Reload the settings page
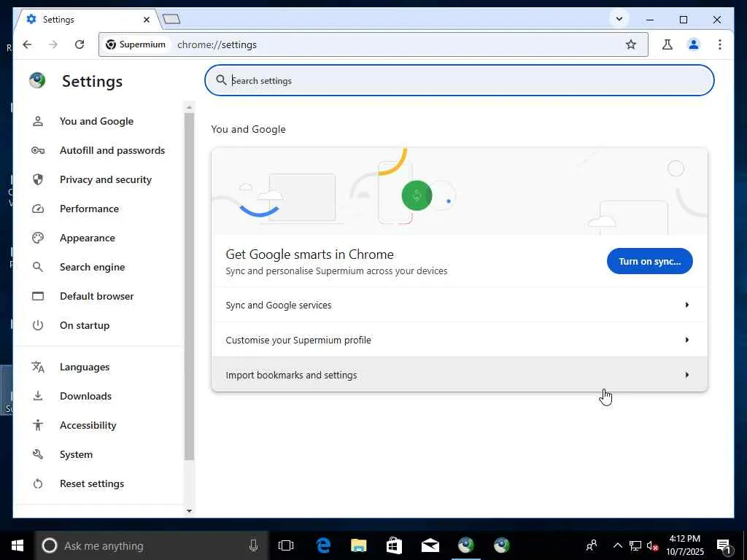Viewport: 747px width, 560px height. pyautogui.click(x=80, y=44)
